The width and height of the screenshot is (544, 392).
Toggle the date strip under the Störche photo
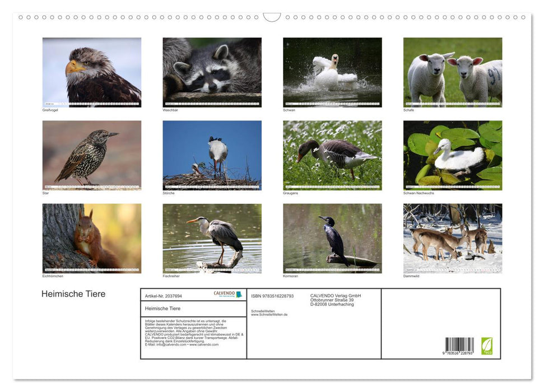point(212,185)
